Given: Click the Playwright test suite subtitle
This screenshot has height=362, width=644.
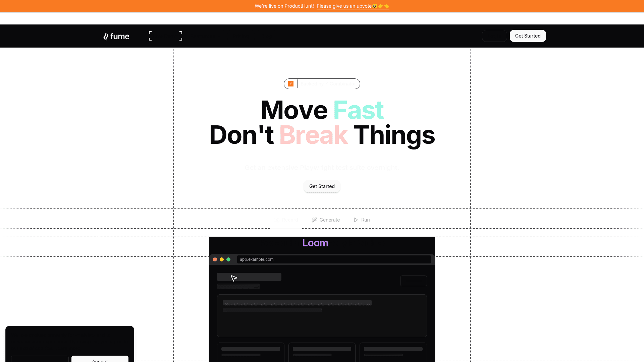Looking at the screenshot, I should pos(322,168).
